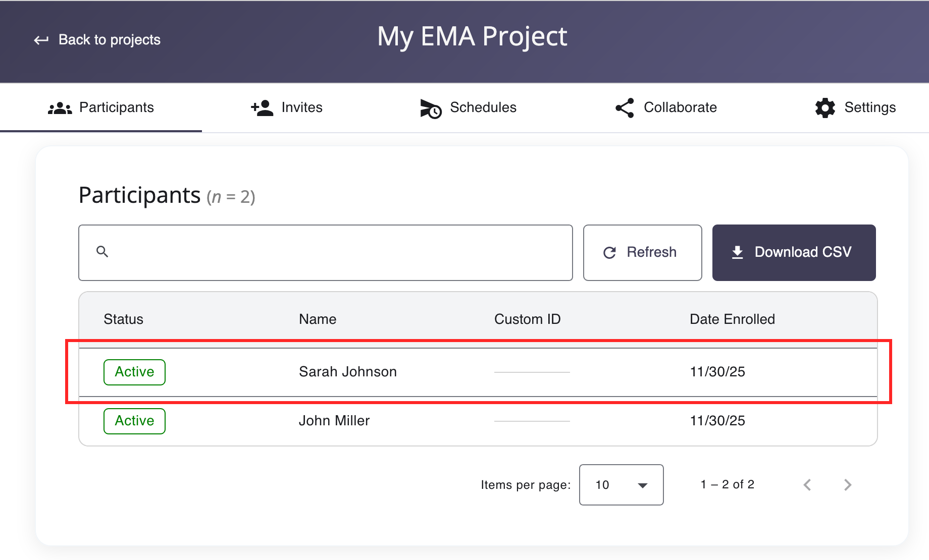
Task: Sort by the Date Enrolled column header
Action: tap(732, 319)
